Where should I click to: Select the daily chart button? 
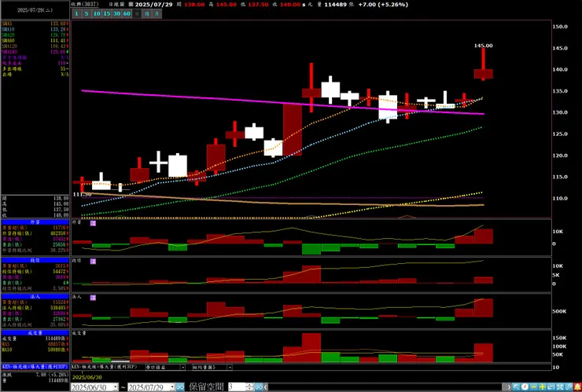pyautogui.click(x=137, y=13)
